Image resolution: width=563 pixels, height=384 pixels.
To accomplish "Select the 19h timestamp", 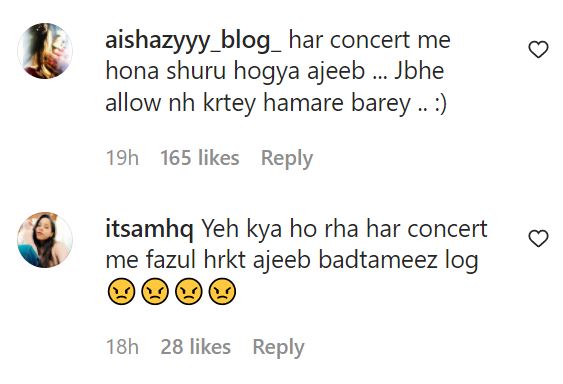I will click(x=122, y=158).
